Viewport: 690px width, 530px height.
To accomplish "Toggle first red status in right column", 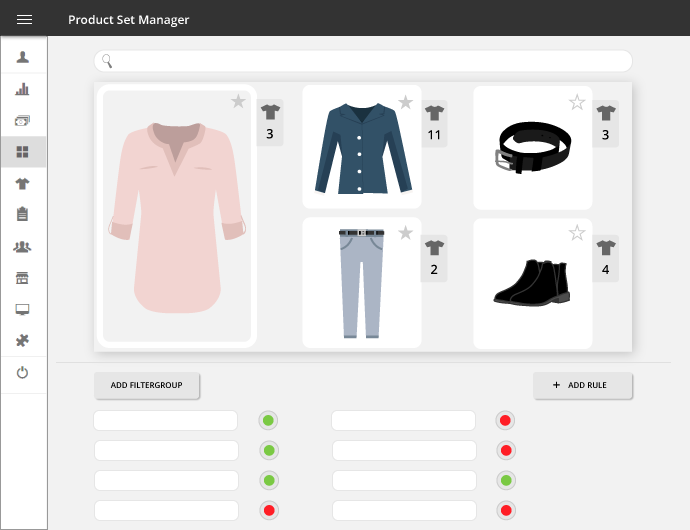I will (505, 420).
